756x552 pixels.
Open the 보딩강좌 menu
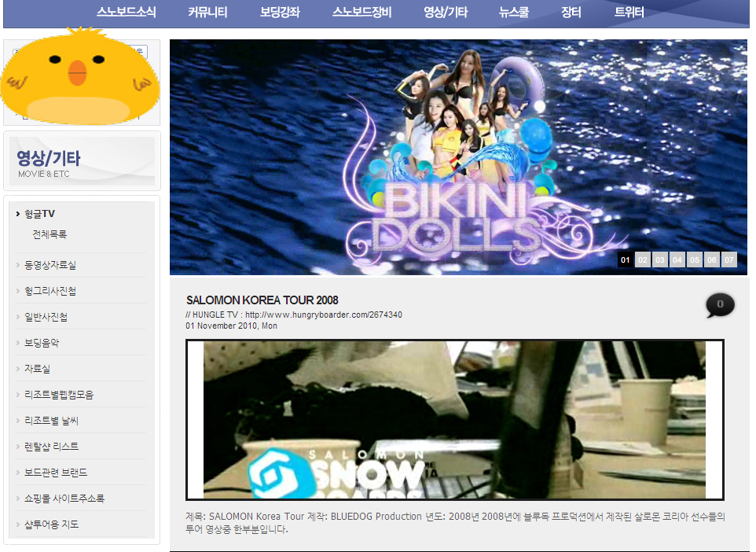(x=280, y=12)
